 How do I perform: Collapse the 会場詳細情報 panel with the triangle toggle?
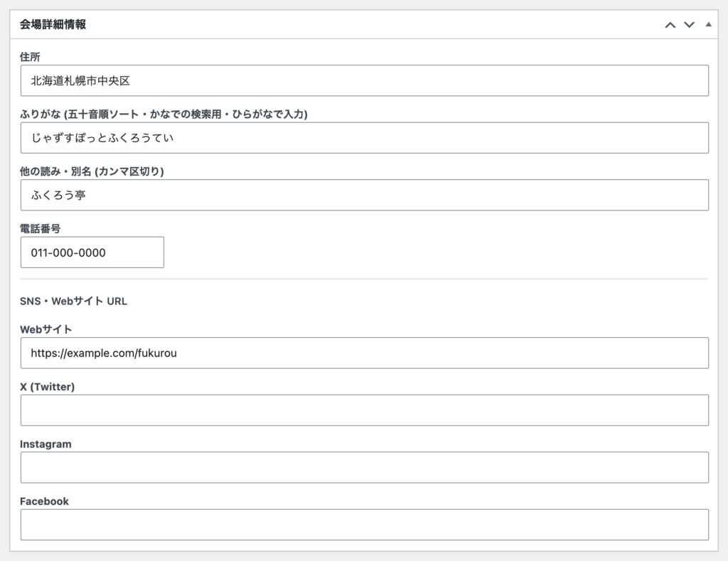[709, 25]
